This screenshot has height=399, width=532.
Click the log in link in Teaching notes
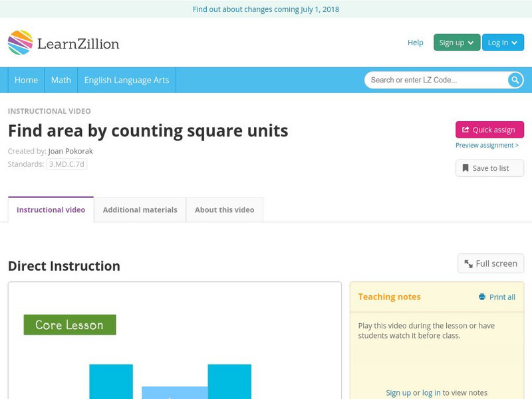(x=431, y=393)
